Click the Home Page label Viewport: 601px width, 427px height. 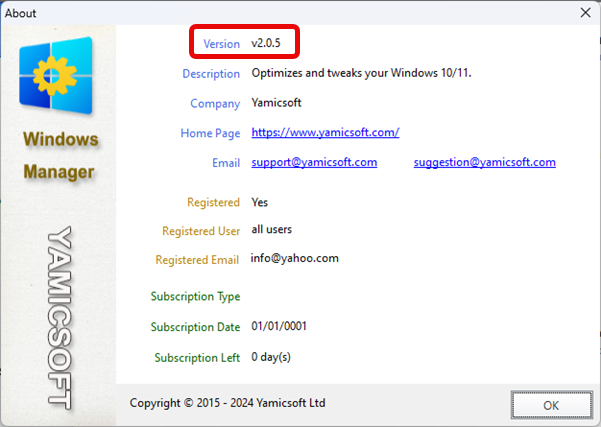pyautogui.click(x=210, y=133)
